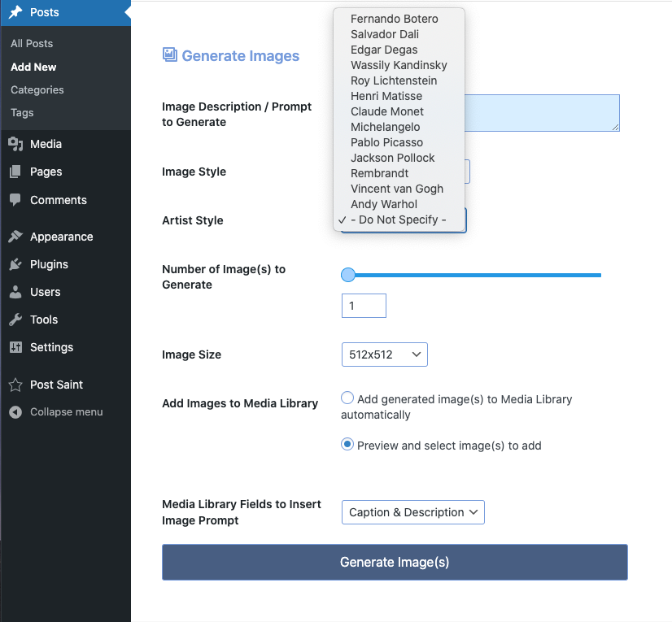This screenshot has width=672, height=622.
Task: Click the Users person icon
Action: pos(15,292)
